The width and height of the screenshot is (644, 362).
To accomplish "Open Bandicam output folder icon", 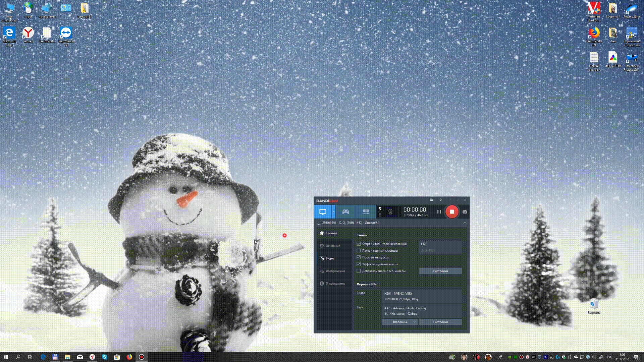I will [432, 200].
